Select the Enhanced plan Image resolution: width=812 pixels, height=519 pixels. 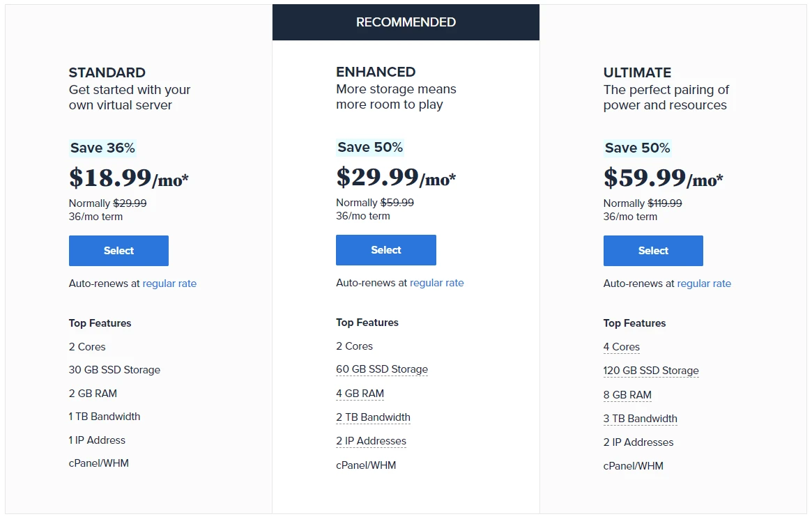[x=385, y=249]
